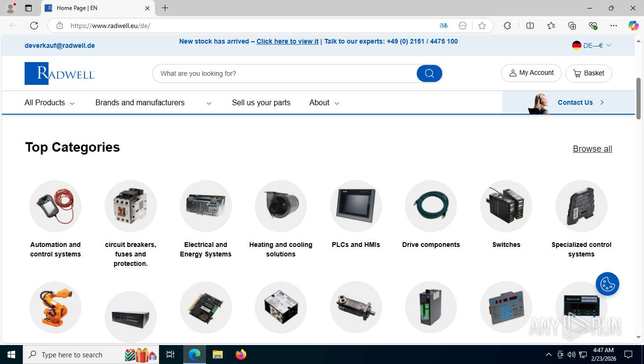Add this page to favorites star
The image size is (644, 364).
point(482,26)
